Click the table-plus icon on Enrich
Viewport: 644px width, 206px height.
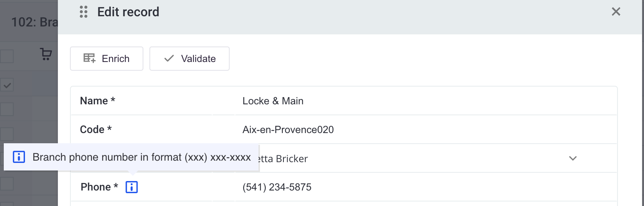(89, 58)
